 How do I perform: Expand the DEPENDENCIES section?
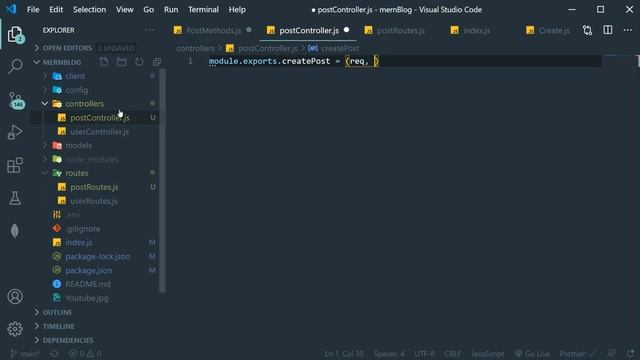[x=68, y=340]
